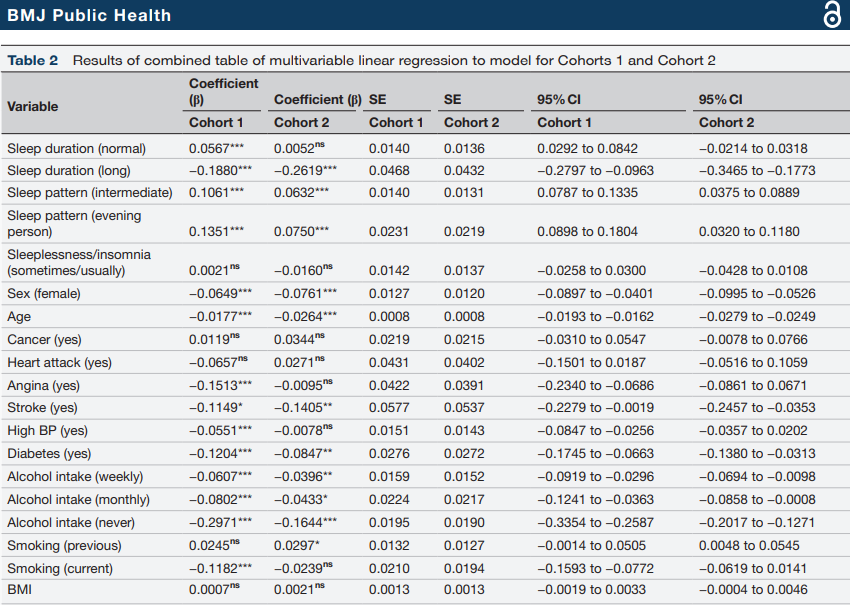The width and height of the screenshot is (850, 605).
Task: Click the Variable column header
Action: (x=33, y=106)
